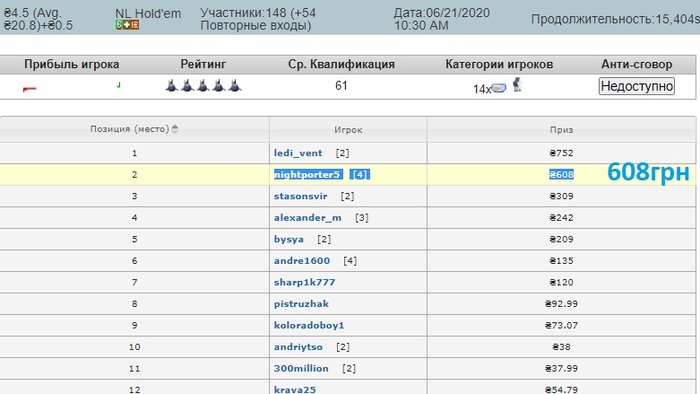Click the five-star rating icons
The width and height of the screenshot is (700, 394).
point(203,85)
